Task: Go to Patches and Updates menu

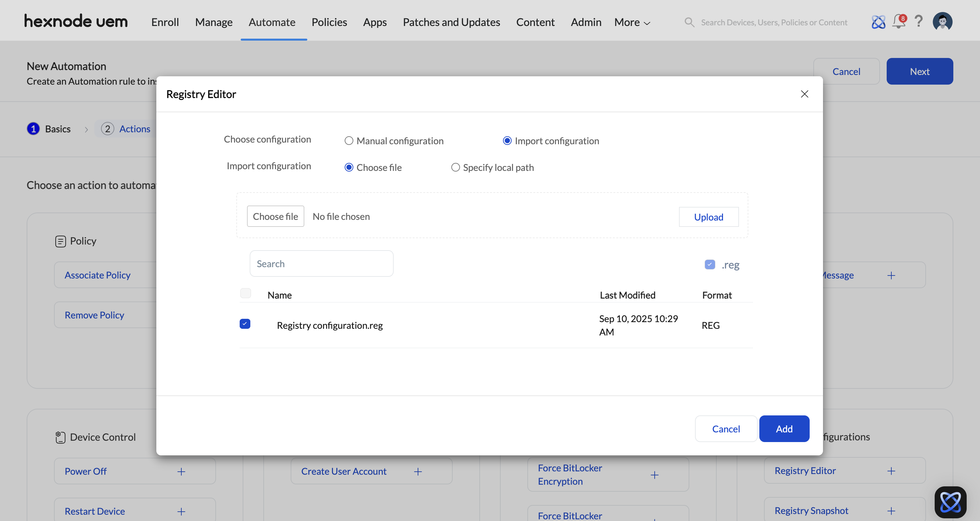Action: click(x=451, y=22)
